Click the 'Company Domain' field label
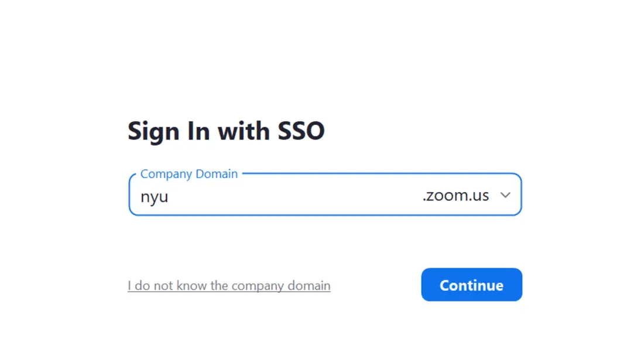This screenshot has height=362, width=644. [189, 174]
